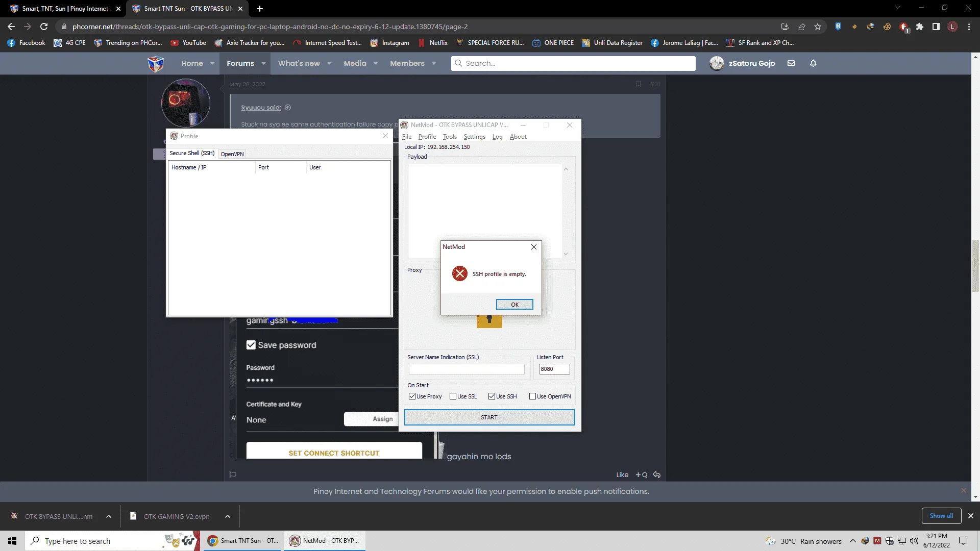Viewport: 980px width, 551px height.
Task: Click the forum Search box
Action: [x=573, y=63]
